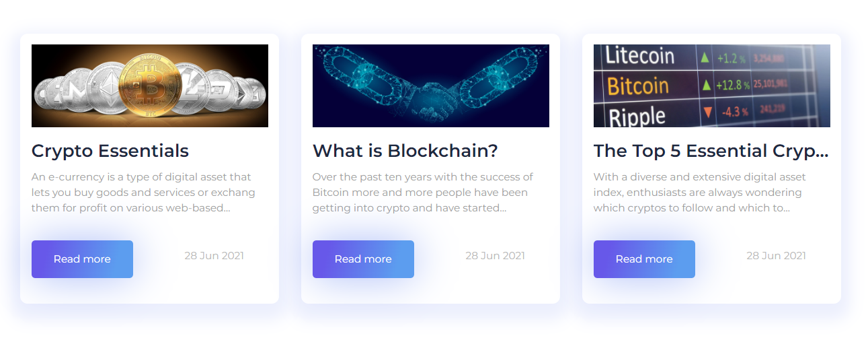Screen dimensions: 868x338
Task: Open the What is Blockchain? title
Action: point(405,151)
